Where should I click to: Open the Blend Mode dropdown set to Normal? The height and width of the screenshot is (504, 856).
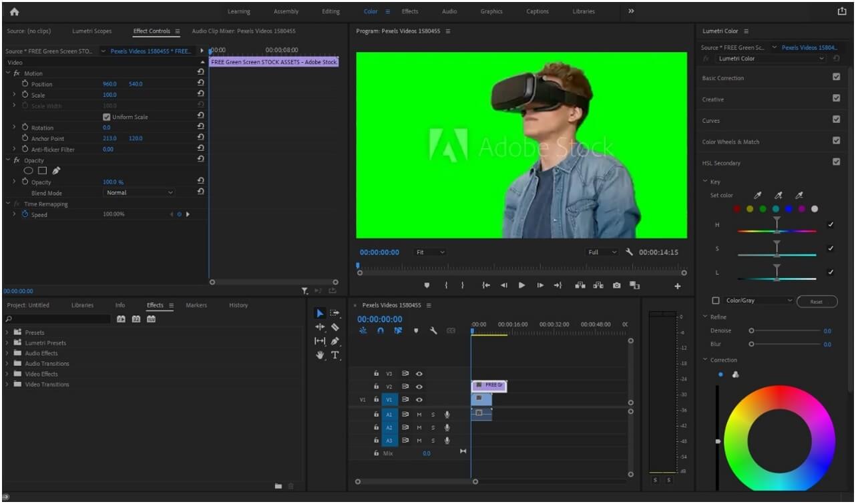[138, 192]
